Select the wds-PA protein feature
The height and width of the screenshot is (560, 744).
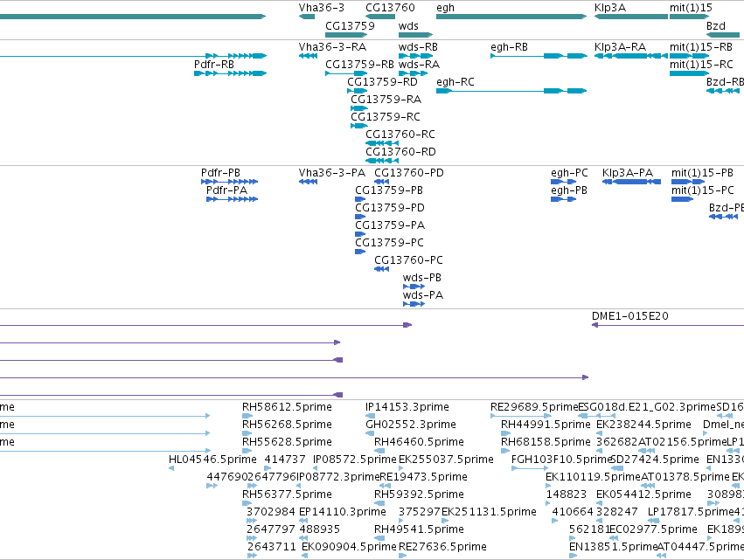coord(414,304)
